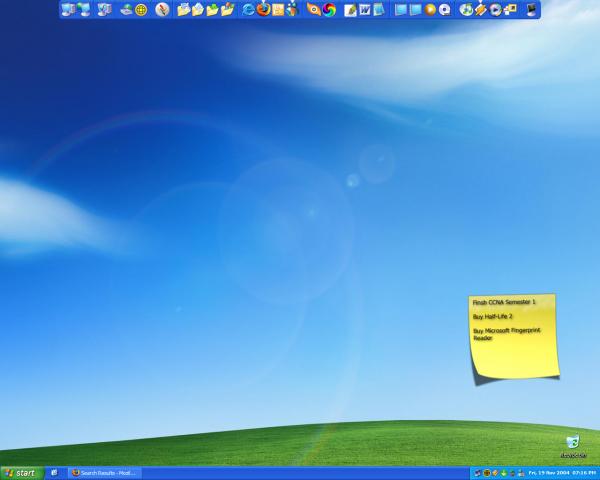Open the notepad with pen dock icon
Image resolution: width=600 pixels, height=480 pixels.
pyautogui.click(x=350, y=10)
